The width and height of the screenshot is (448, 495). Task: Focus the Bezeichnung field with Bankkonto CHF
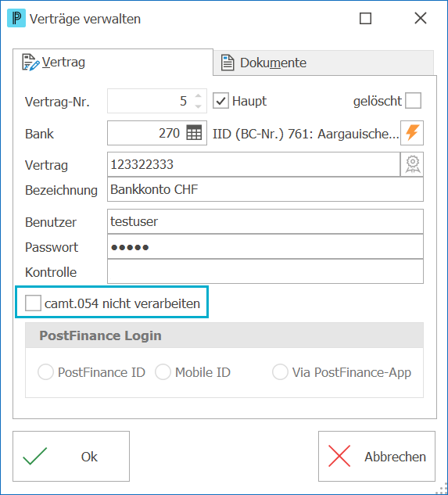point(265,189)
